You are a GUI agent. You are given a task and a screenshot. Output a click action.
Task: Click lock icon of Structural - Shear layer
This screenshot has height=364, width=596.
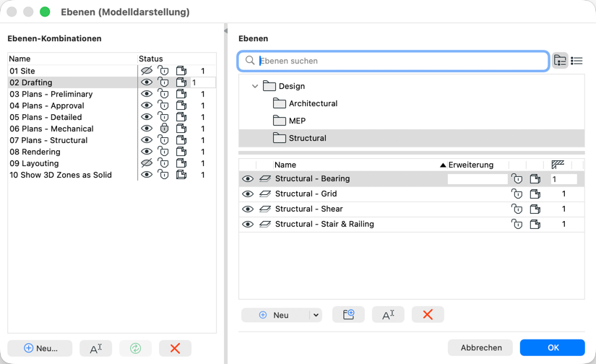pos(517,209)
